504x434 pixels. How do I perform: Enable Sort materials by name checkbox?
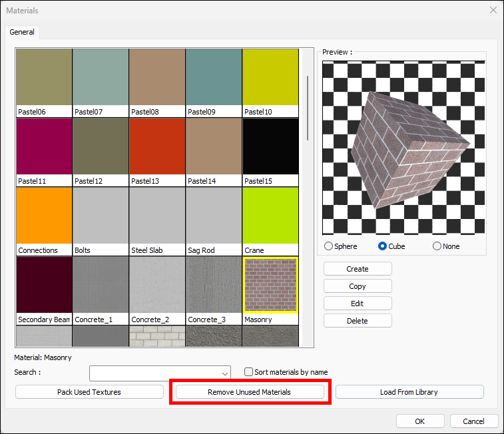(249, 372)
